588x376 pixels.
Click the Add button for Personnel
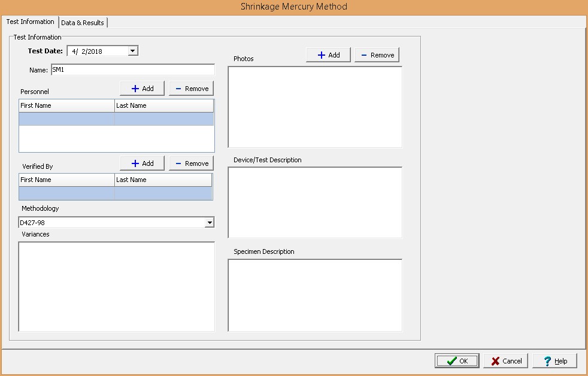(142, 89)
